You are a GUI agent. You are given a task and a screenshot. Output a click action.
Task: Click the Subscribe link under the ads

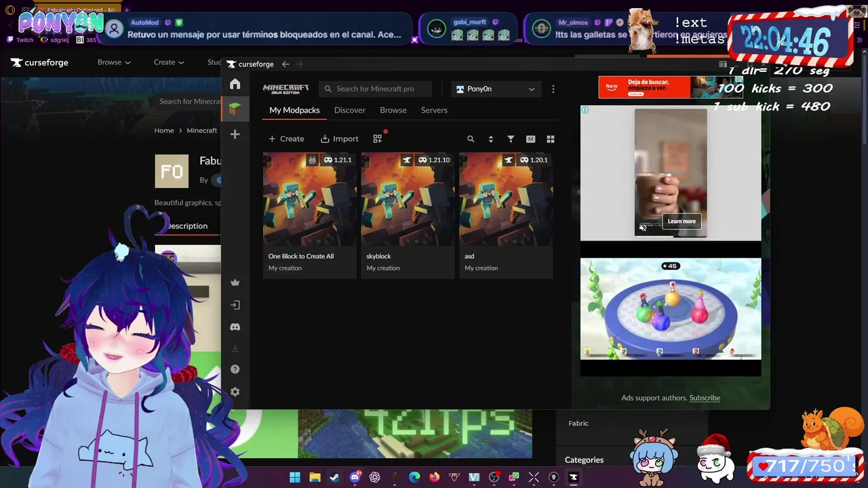point(705,398)
